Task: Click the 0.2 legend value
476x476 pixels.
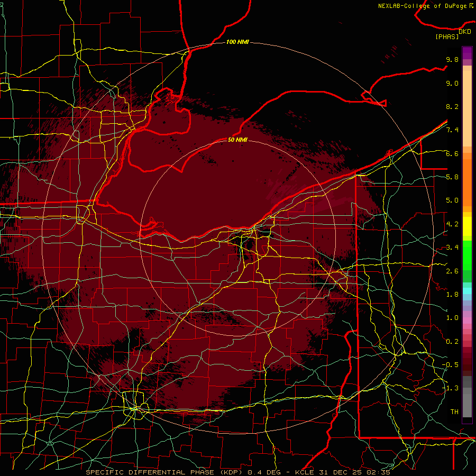Action: tap(452, 342)
